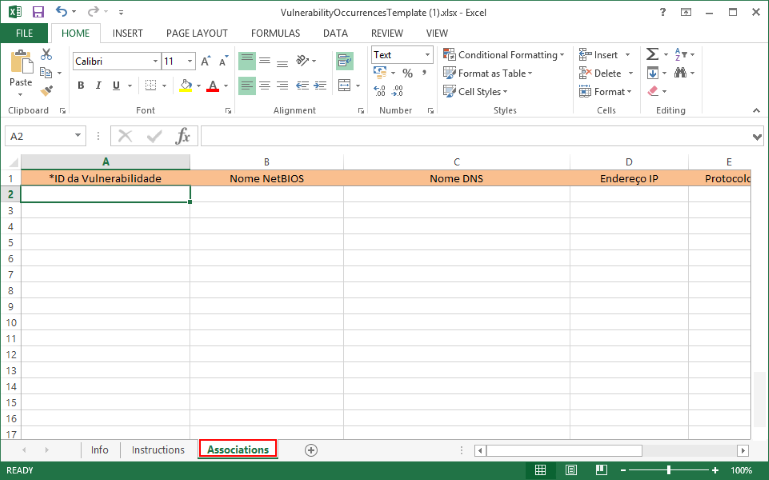Open the FILE tab
This screenshot has height=480, width=769.
pos(25,33)
